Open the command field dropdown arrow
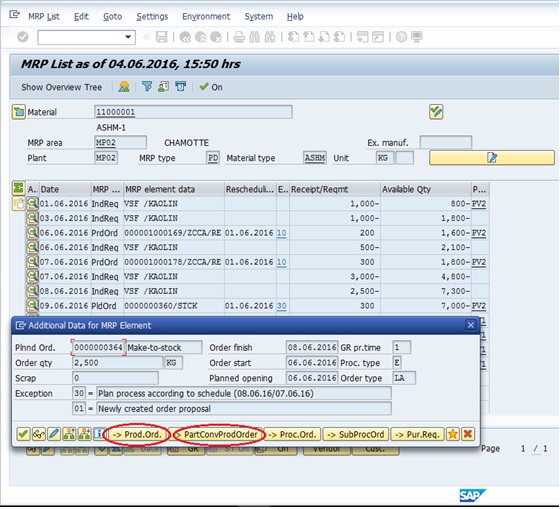The height and width of the screenshot is (509, 560). (x=128, y=37)
